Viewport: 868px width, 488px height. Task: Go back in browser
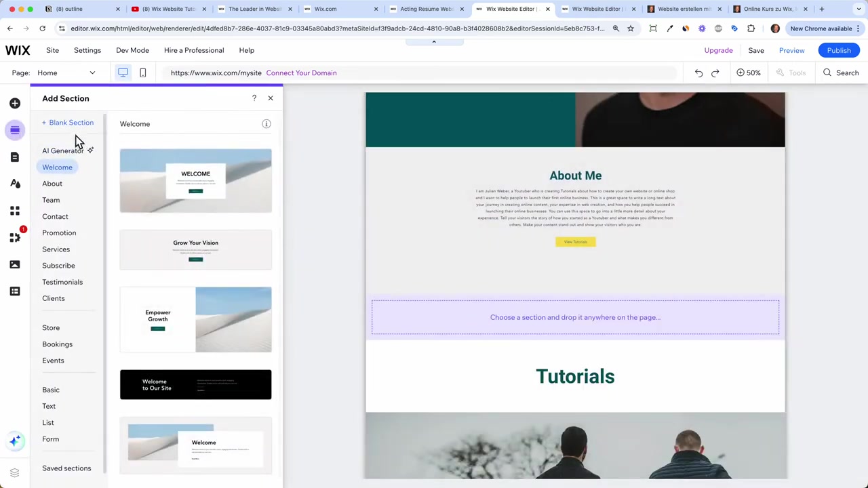(x=9, y=28)
